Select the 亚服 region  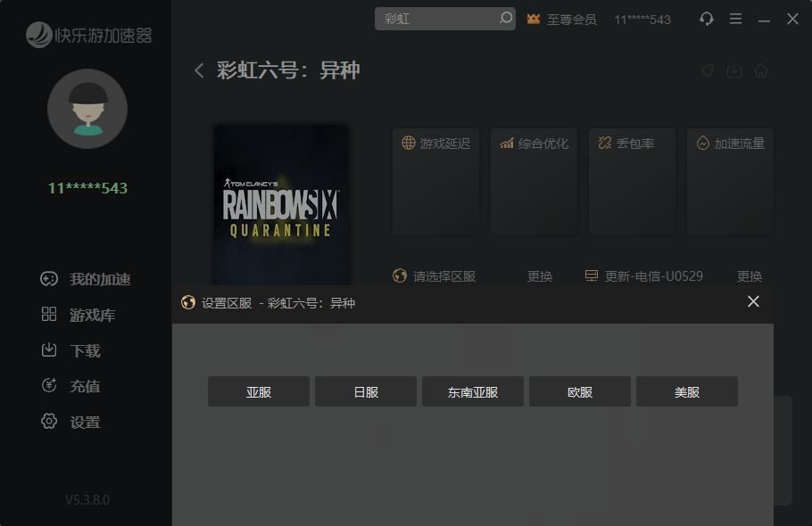point(259,391)
